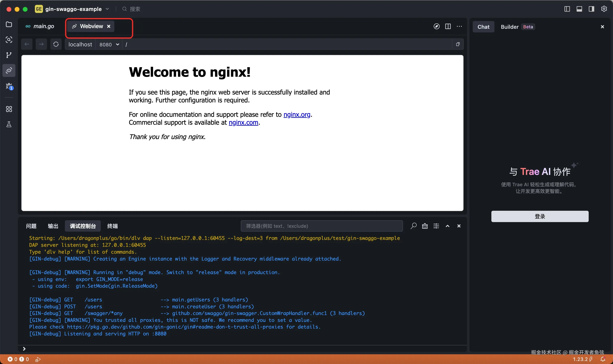Maximize the bottom panel with chevron
The image size is (613, 364).
447,226
